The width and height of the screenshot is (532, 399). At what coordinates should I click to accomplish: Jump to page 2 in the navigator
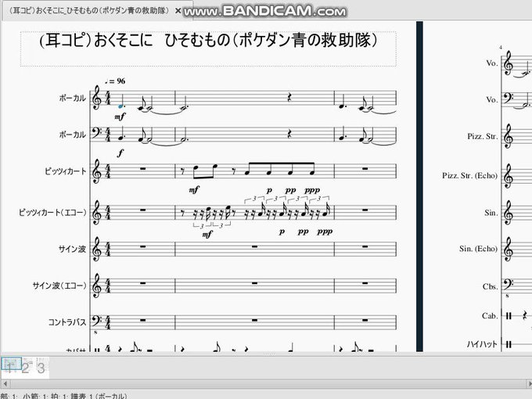[x=26, y=368]
